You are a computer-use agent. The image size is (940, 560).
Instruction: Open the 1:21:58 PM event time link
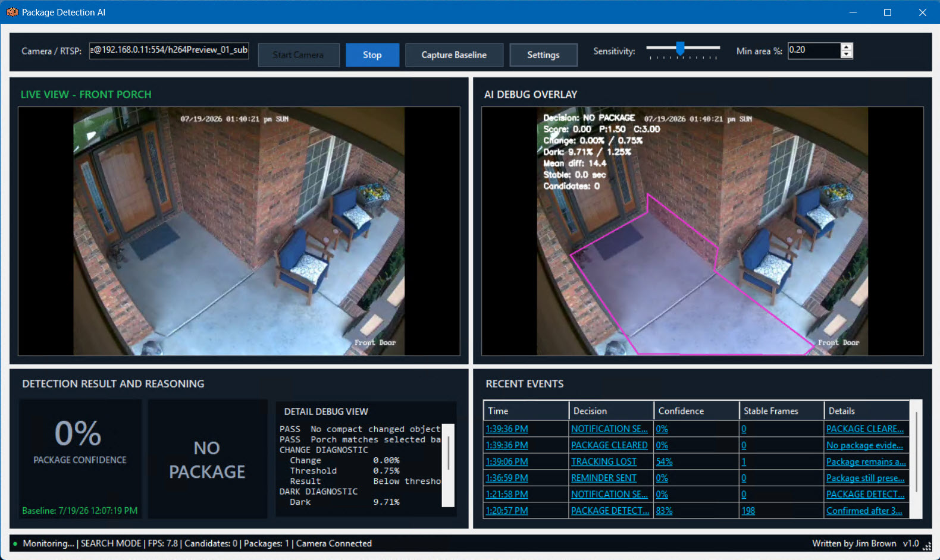pyautogui.click(x=507, y=495)
